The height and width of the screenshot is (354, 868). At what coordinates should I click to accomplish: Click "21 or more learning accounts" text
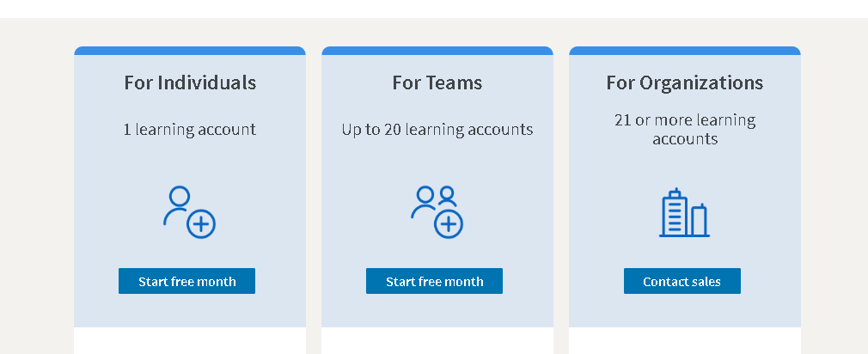pos(685,129)
